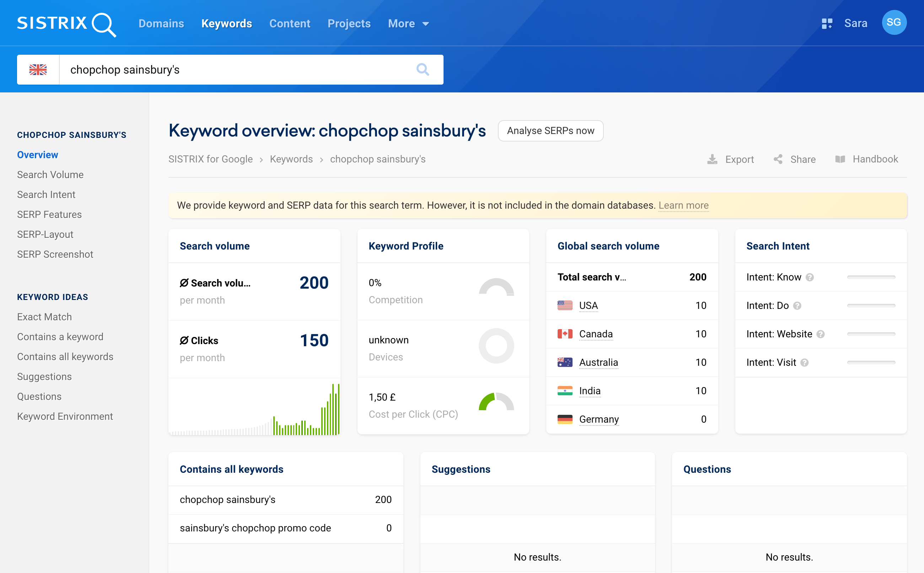Click the Analyse SERPs now button
The height and width of the screenshot is (573, 924).
pos(550,131)
